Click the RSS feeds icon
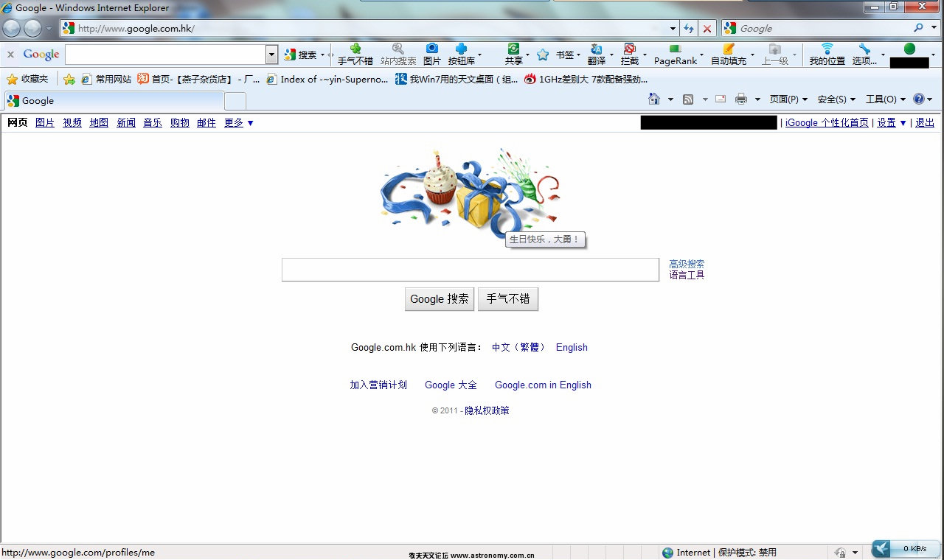 click(688, 99)
